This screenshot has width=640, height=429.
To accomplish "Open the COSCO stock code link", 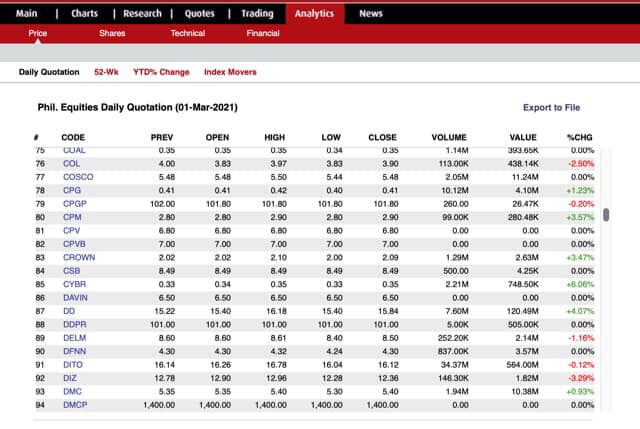I will point(78,177).
